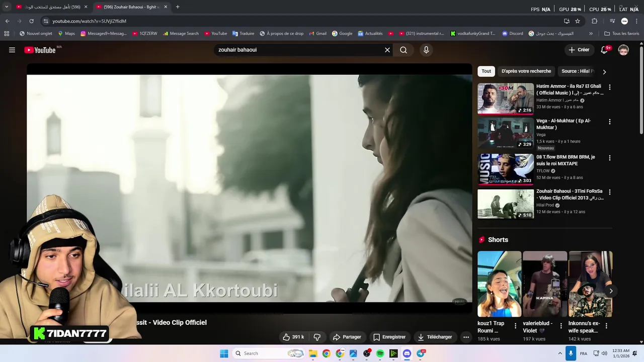The height and width of the screenshot is (362, 644).
Task: Open a new browser tab
Action: (x=178, y=7)
